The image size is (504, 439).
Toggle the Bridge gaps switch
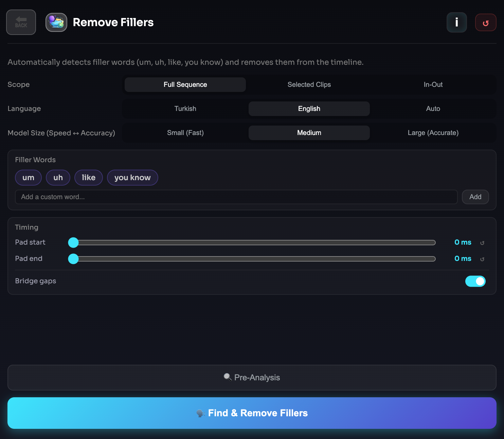pos(475,281)
